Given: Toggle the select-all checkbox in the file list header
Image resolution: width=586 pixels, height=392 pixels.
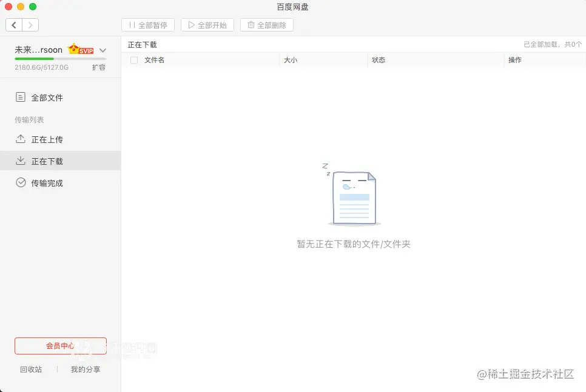Looking at the screenshot, I should [133, 60].
